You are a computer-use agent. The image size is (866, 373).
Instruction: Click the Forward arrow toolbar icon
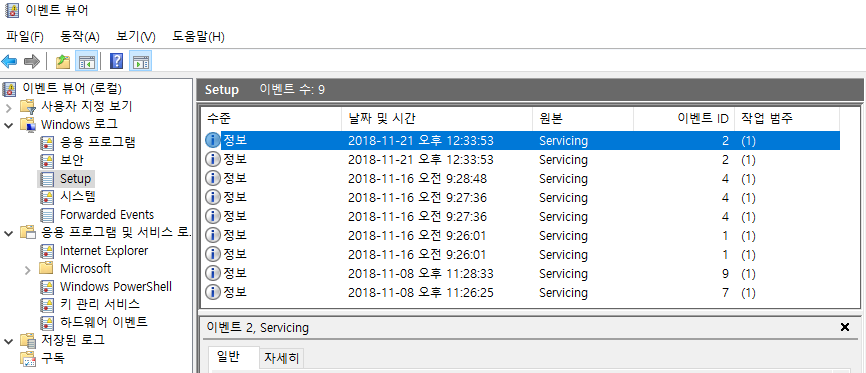31,61
